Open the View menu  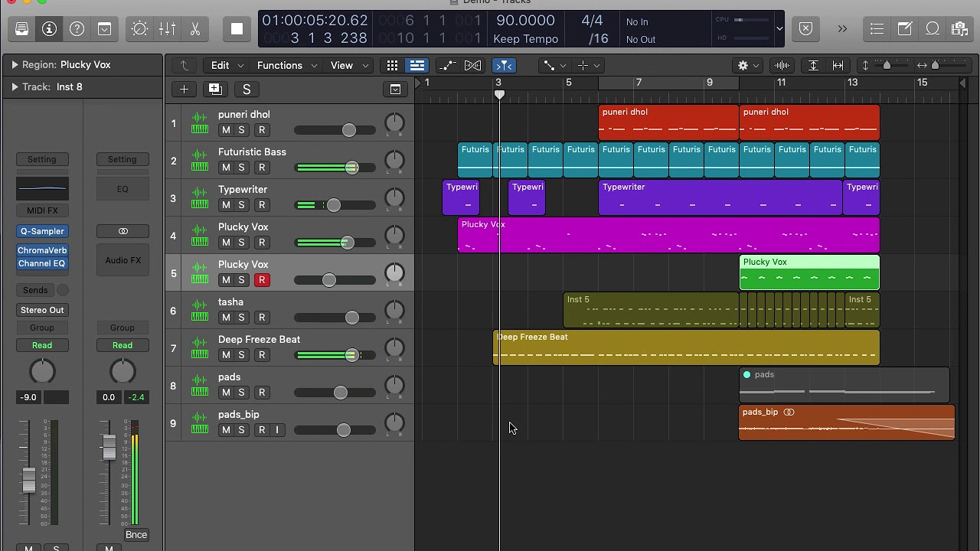(x=348, y=66)
